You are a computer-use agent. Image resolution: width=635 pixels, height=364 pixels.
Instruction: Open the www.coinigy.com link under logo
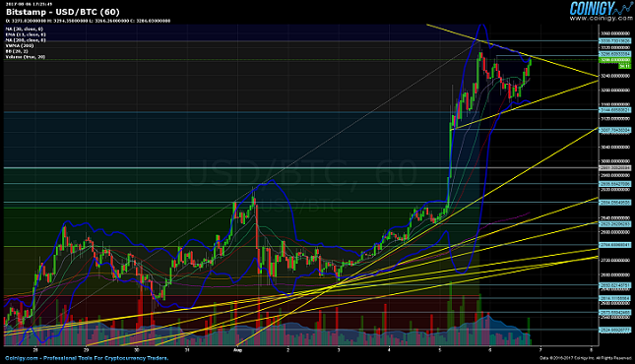click(601, 18)
